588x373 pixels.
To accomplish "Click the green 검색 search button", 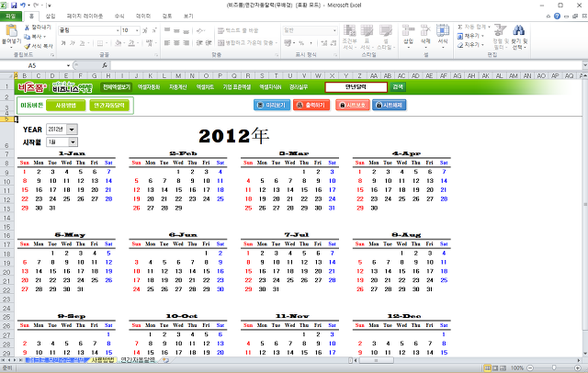I will (398, 87).
